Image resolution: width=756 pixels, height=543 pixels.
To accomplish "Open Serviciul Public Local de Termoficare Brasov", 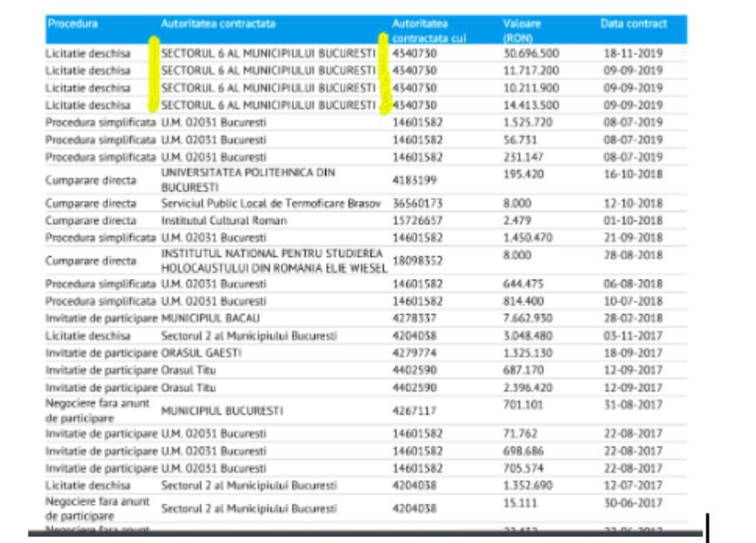I will coord(271,203).
